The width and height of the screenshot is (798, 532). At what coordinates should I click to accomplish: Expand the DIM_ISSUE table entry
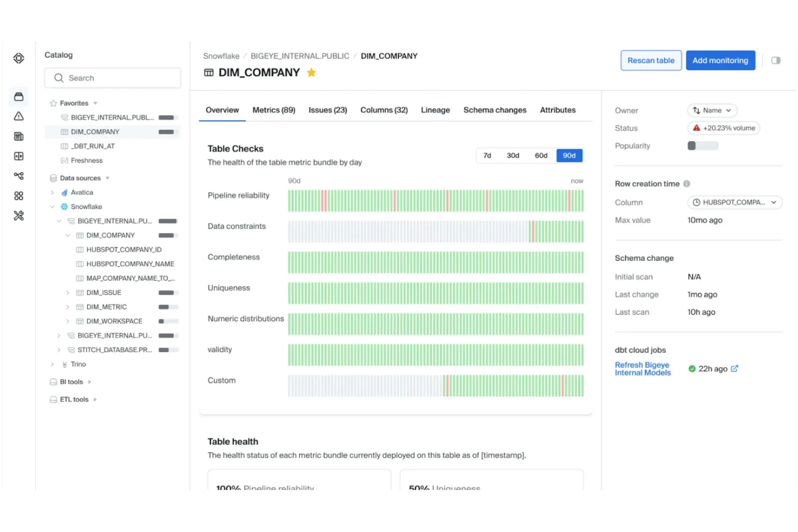pyautogui.click(x=67, y=293)
